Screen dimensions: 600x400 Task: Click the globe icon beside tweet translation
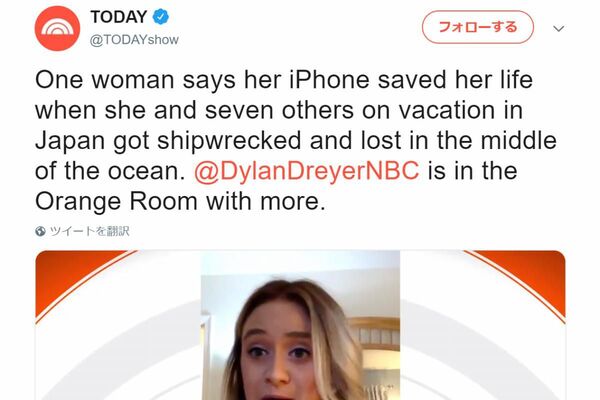(x=40, y=231)
